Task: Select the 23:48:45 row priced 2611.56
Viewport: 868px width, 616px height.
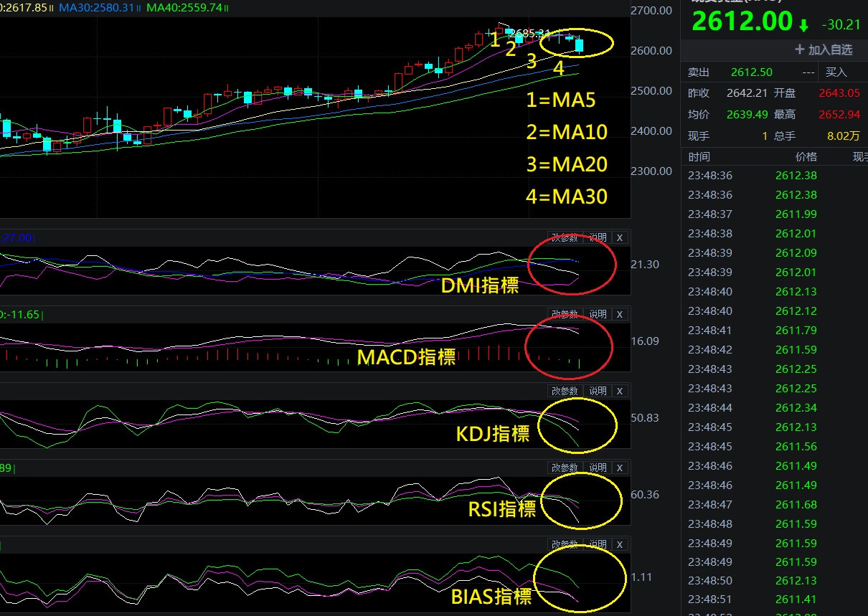Action: (x=775, y=446)
